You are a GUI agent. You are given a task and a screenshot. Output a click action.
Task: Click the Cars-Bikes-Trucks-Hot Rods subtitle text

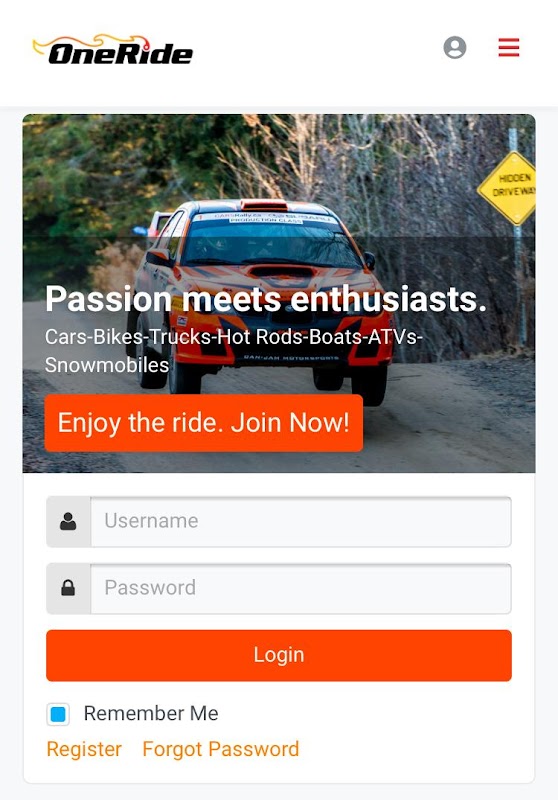click(x=234, y=351)
